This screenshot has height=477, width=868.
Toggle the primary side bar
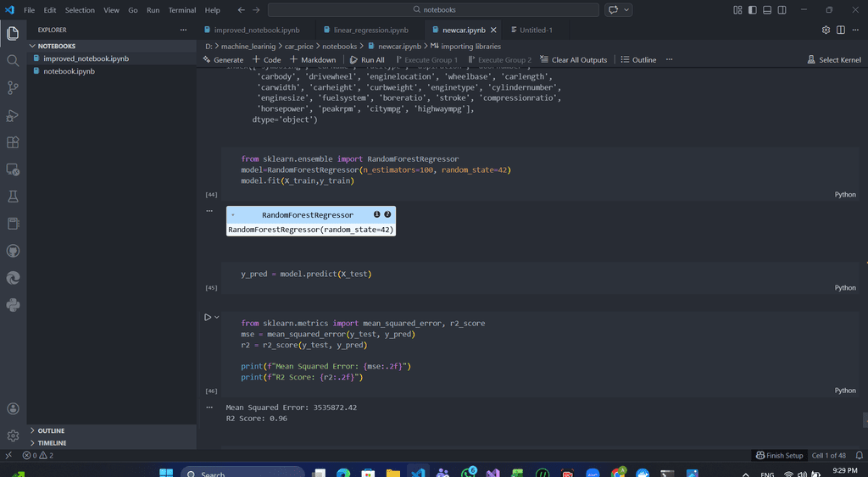pos(753,10)
